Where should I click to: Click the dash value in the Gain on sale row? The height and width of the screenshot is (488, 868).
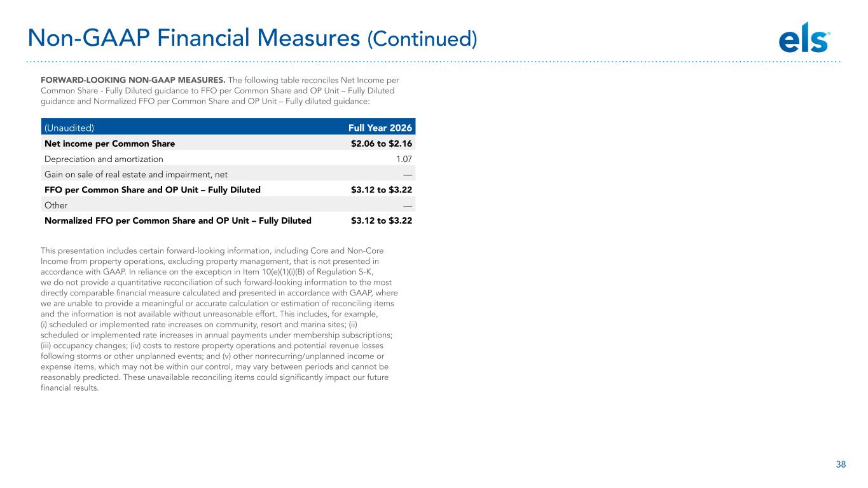pyautogui.click(x=407, y=174)
